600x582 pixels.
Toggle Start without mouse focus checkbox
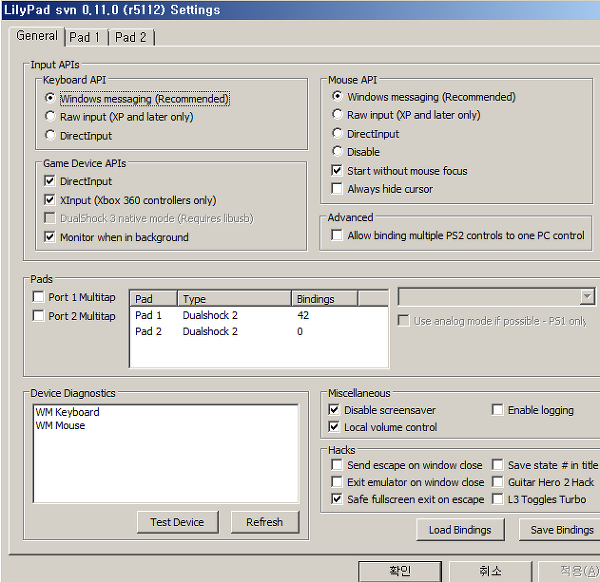337,170
